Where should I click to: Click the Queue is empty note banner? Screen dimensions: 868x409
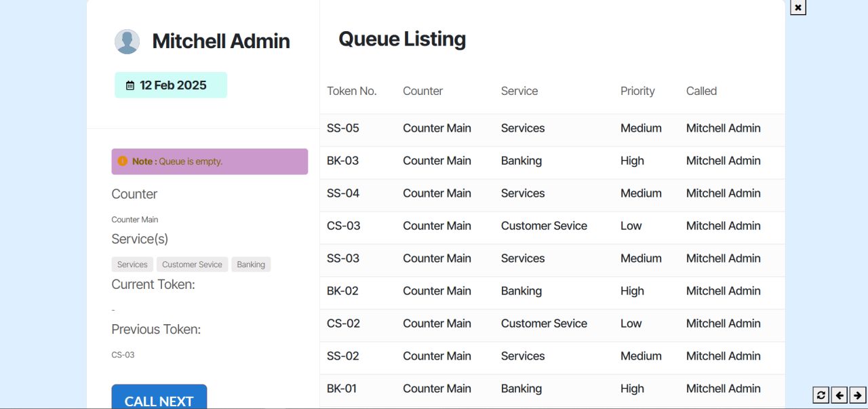point(210,161)
